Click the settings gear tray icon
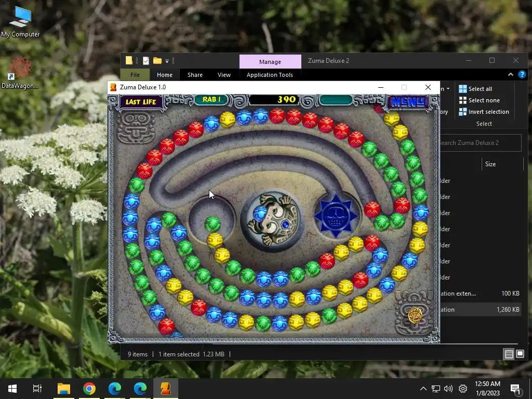This screenshot has height=399, width=532. [463, 389]
